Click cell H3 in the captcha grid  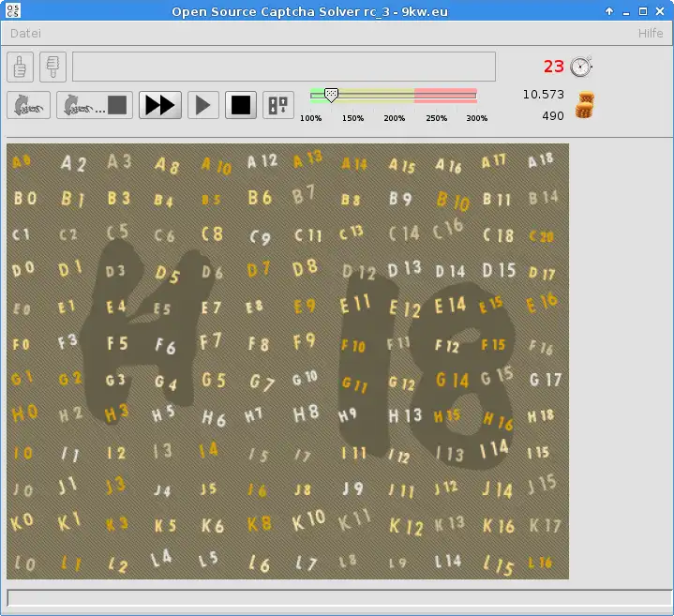[116, 413]
